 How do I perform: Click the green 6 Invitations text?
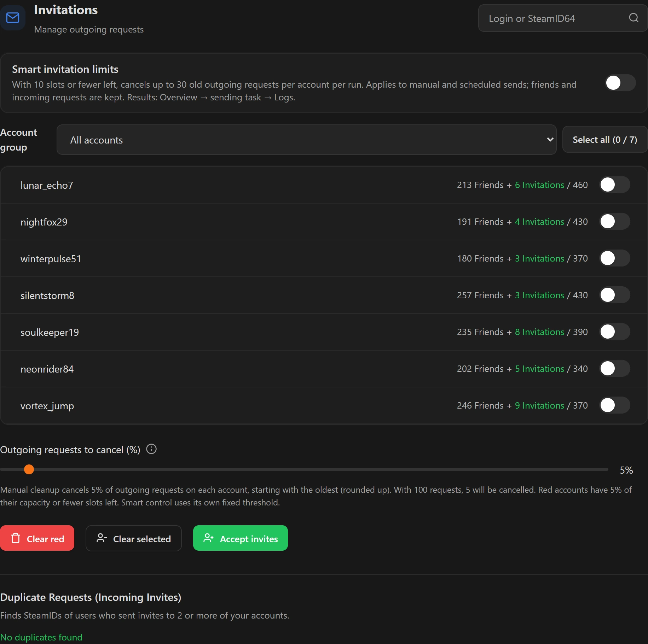[539, 185]
